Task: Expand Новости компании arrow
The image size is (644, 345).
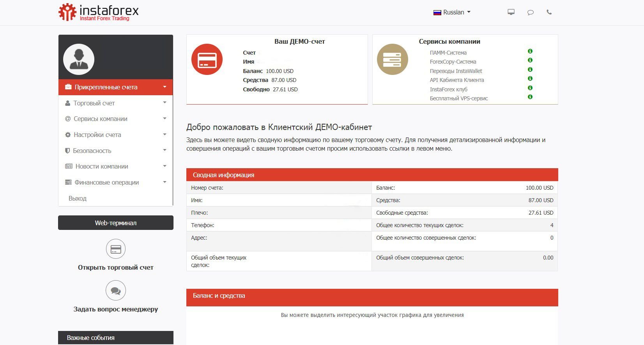Action: [165, 166]
